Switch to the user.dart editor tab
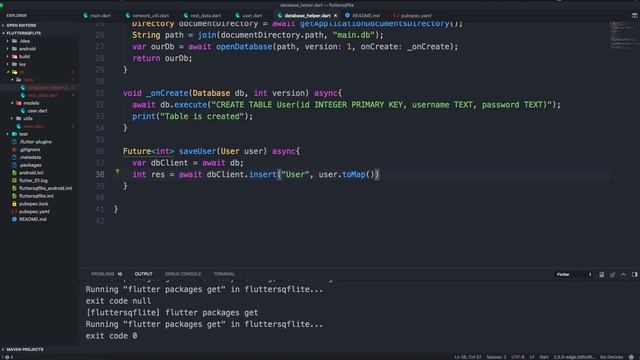This screenshot has height=360, width=640. pyautogui.click(x=249, y=16)
